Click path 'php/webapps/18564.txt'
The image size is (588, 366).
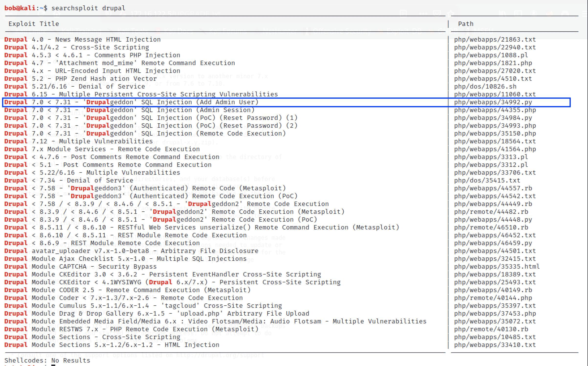495,141
